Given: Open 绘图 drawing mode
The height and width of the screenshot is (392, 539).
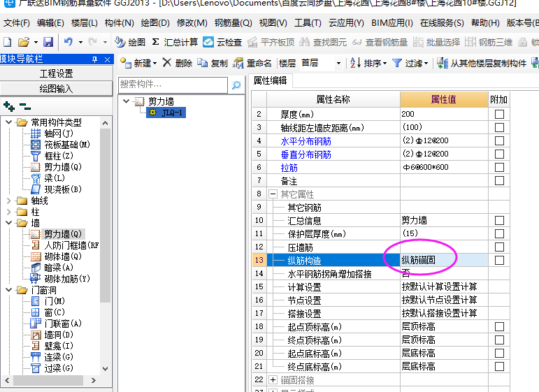Looking at the screenshot, I should tap(130, 42).
